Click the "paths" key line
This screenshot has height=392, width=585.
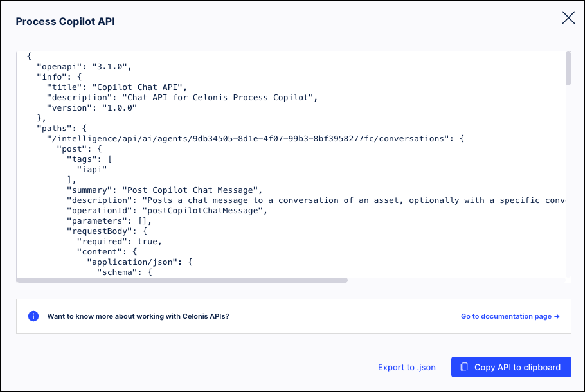click(x=62, y=129)
